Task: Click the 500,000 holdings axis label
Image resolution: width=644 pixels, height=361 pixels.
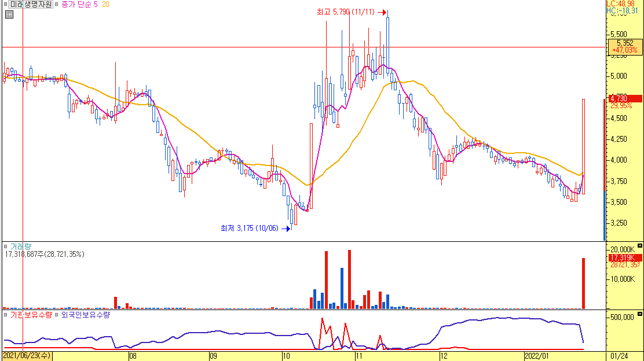Action: (x=623, y=317)
